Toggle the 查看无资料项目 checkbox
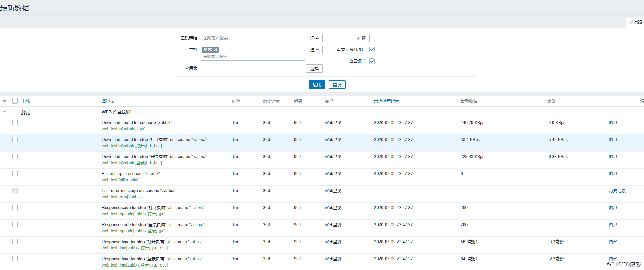This screenshot has height=270, width=644. [x=372, y=49]
